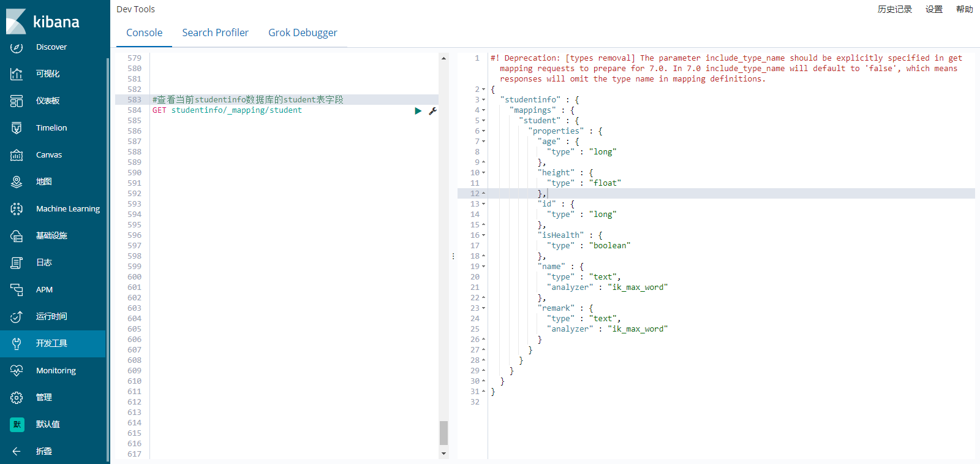
Task: Open the Machine Learning icon
Action: 17,208
